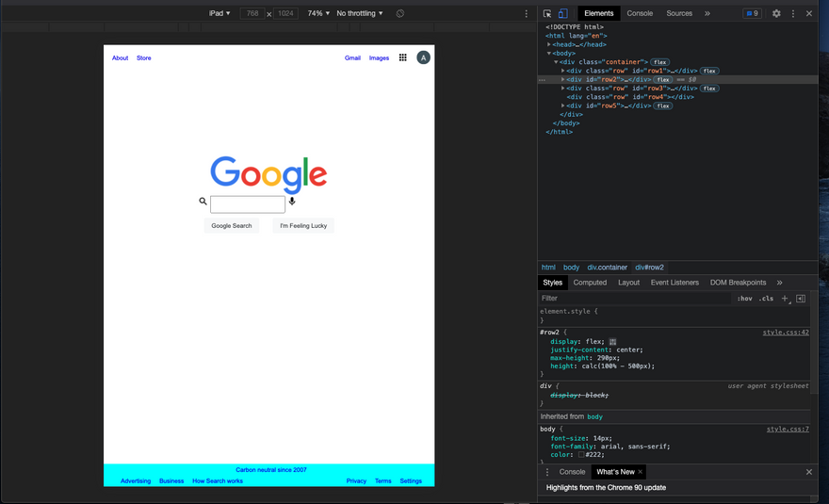Open the style.css:7 source link
The width and height of the screenshot is (829, 504).
(x=788, y=430)
